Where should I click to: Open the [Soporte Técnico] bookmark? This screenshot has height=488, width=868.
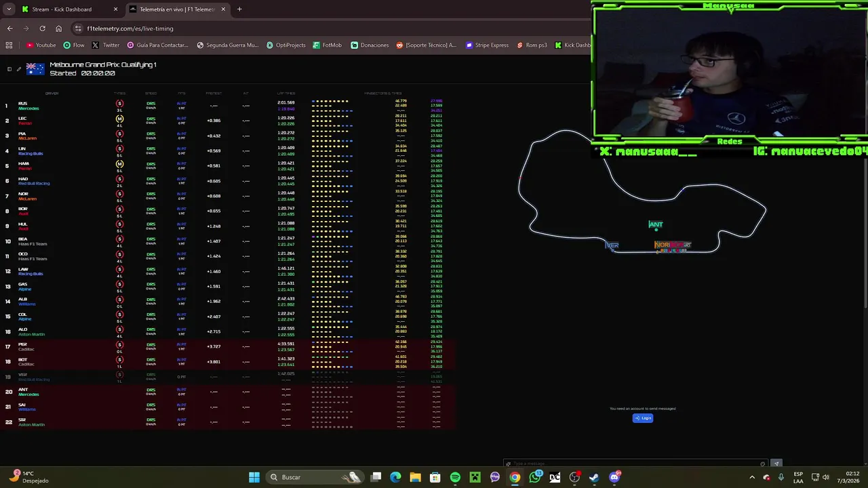click(x=427, y=45)
